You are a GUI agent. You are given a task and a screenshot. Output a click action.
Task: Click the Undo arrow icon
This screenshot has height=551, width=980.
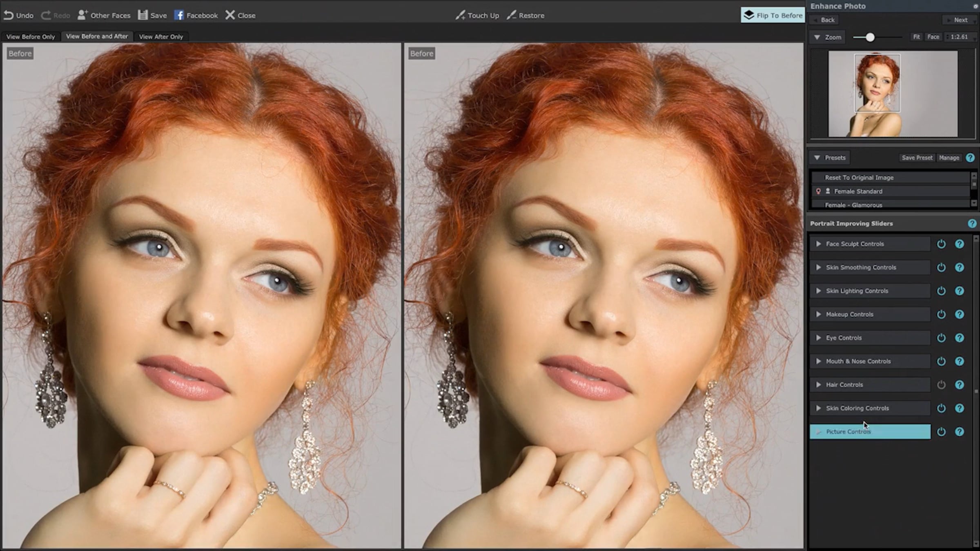[9, 16]
